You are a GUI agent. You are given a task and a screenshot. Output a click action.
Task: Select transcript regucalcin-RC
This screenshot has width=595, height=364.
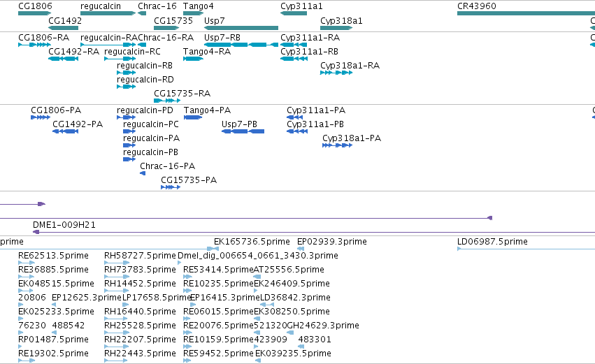point(132,52)
